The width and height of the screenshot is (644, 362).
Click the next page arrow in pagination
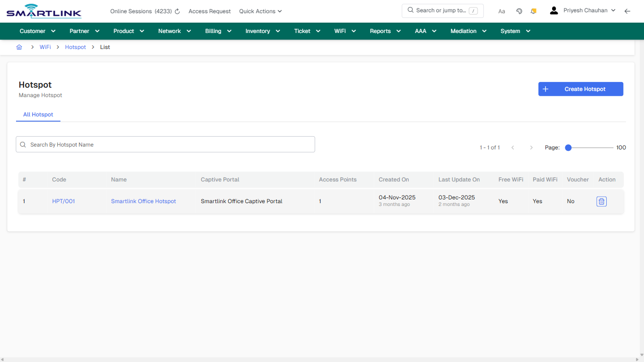click(531, 147)
